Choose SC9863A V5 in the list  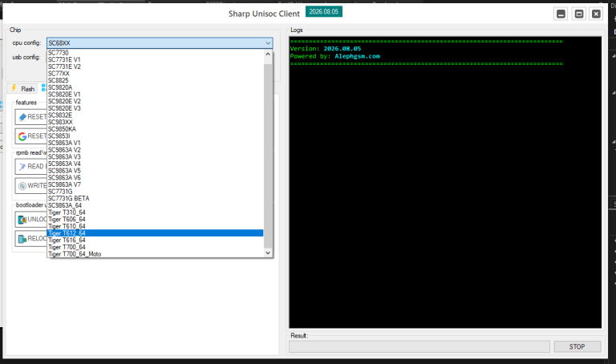(155, 171)
